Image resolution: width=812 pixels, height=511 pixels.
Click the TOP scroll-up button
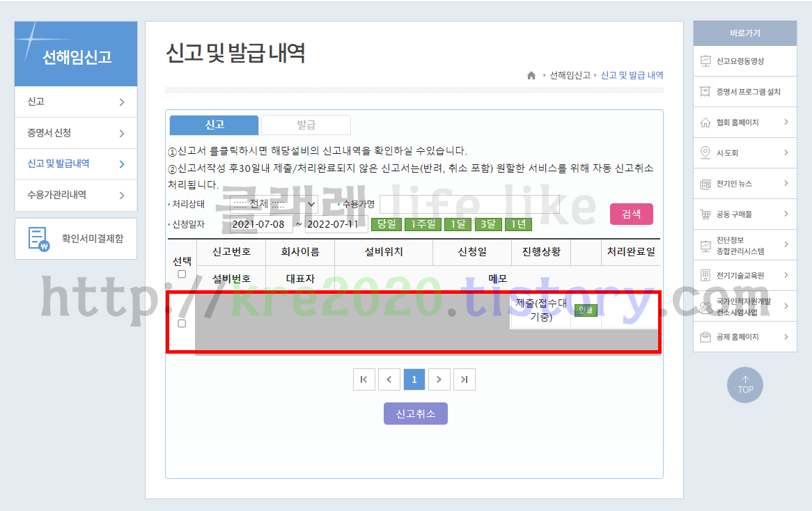pos(744,385)
